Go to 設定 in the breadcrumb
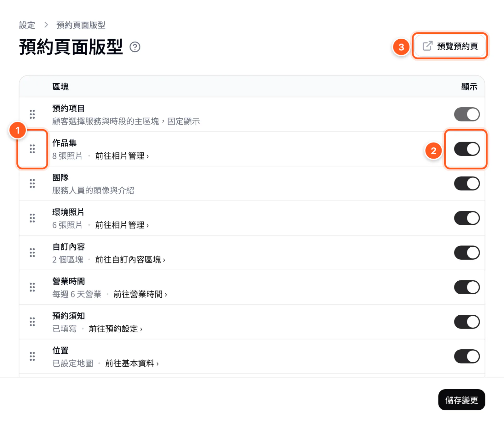This screenshot has width=504, height=422. 27,25
